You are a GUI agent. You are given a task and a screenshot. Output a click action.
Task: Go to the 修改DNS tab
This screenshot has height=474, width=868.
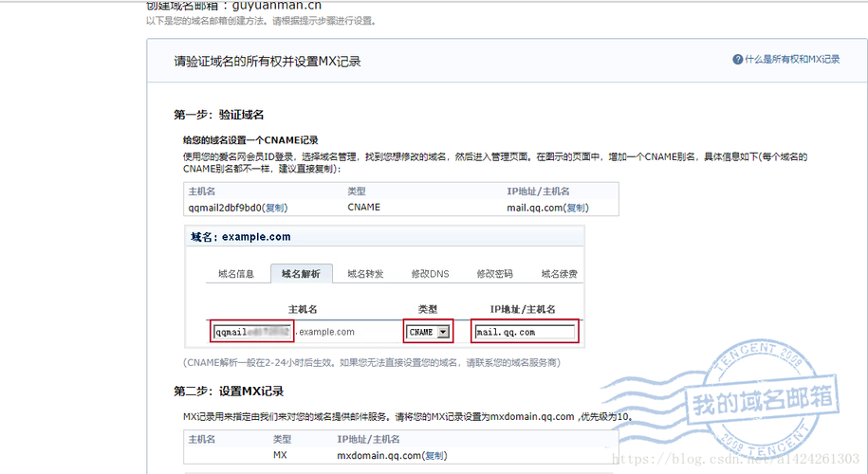[430, 274]
